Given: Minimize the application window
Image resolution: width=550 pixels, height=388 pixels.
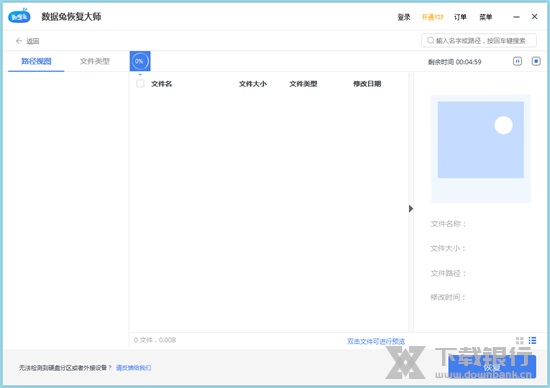Looking at the screenshot, I should point(516,17).
